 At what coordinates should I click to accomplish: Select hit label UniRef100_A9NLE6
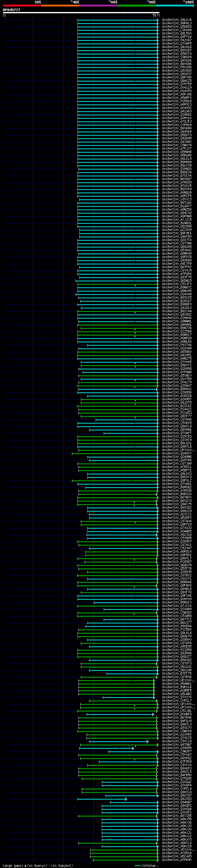pos(176,342)
